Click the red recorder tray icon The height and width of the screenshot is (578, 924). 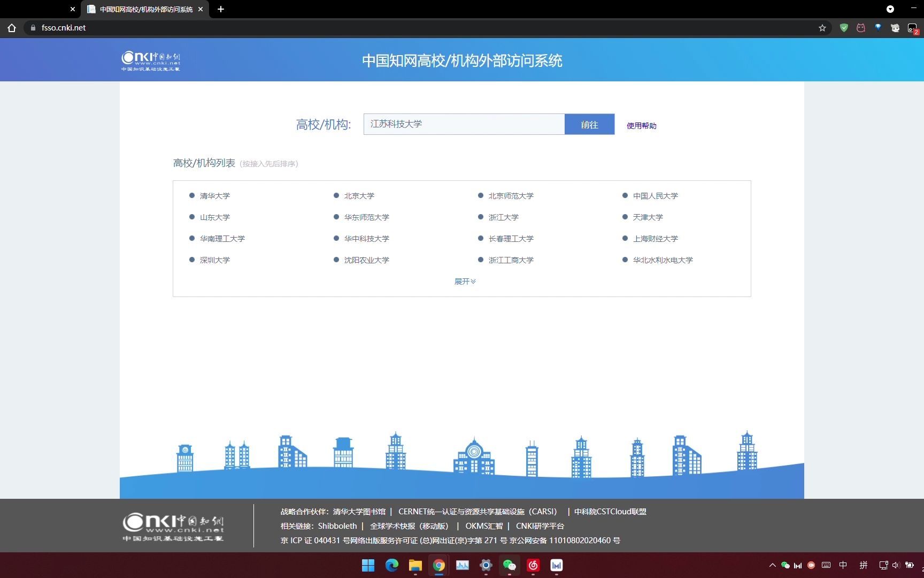click(x=811, y=565)
